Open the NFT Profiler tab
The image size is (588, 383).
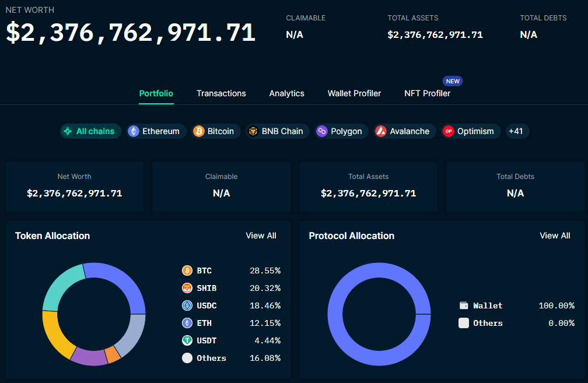[x=427, y=93]
